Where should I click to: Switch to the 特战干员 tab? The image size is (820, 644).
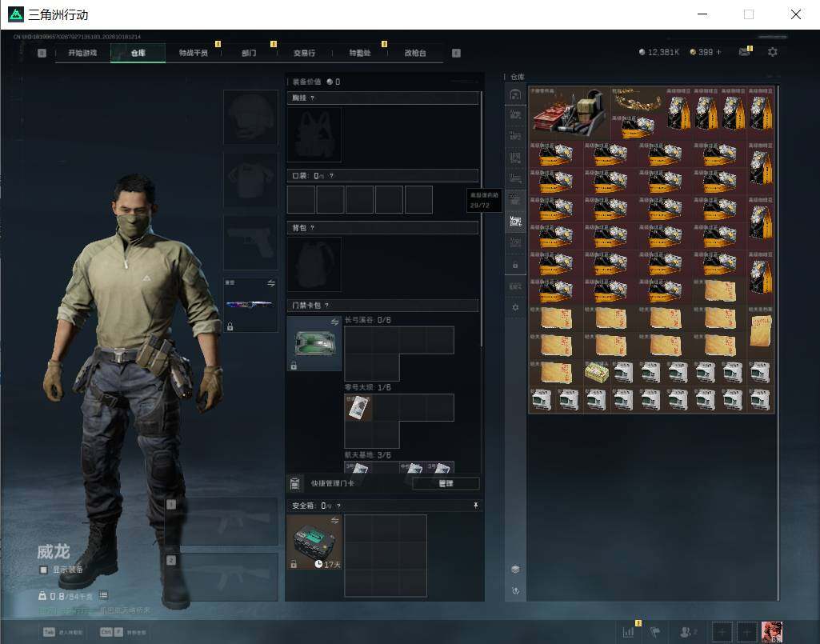pyautogui.click(x=194, y=53)
